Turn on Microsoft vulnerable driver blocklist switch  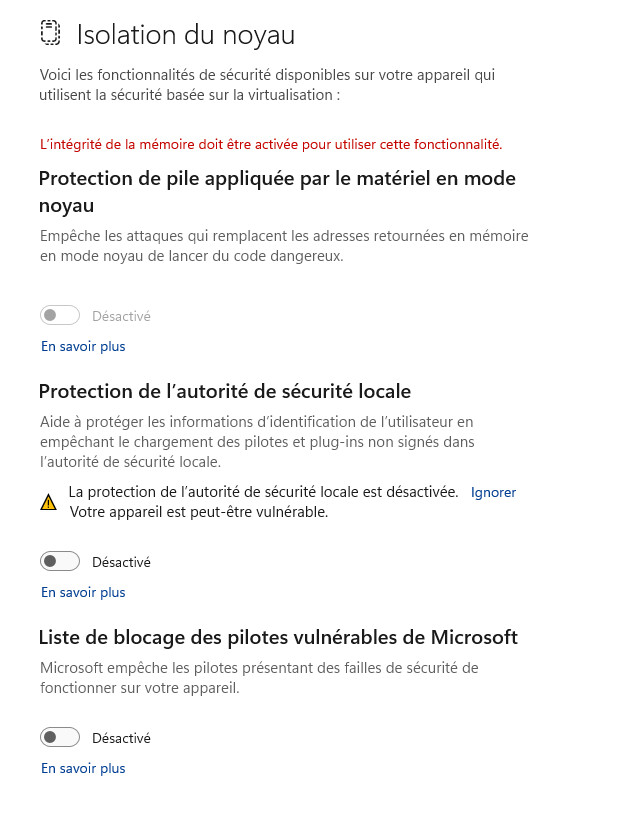coord(60,737)
